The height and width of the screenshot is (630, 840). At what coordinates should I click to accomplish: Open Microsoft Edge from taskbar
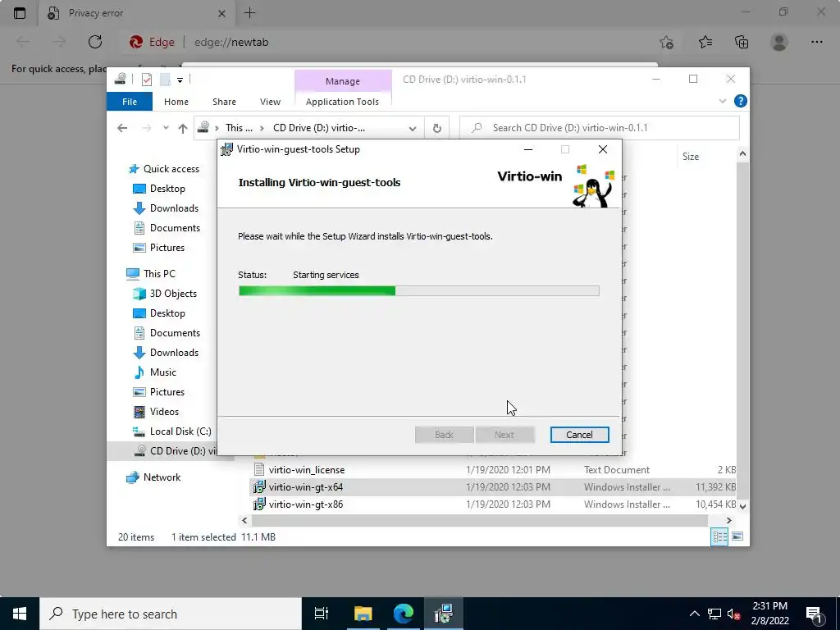tap(404, 614)
